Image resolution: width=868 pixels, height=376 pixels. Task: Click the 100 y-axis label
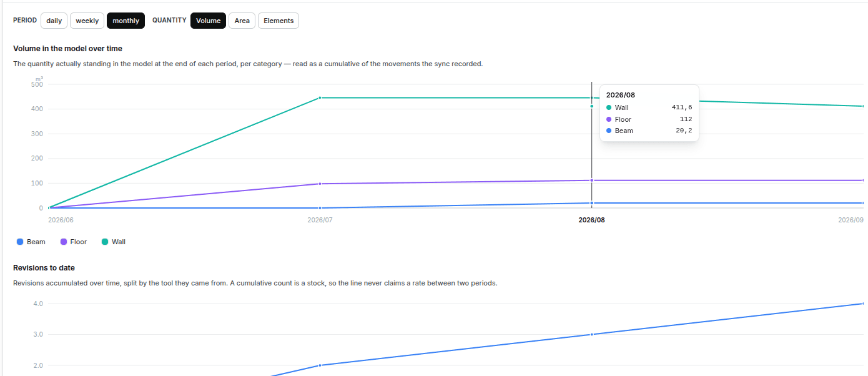coord(37,184)
